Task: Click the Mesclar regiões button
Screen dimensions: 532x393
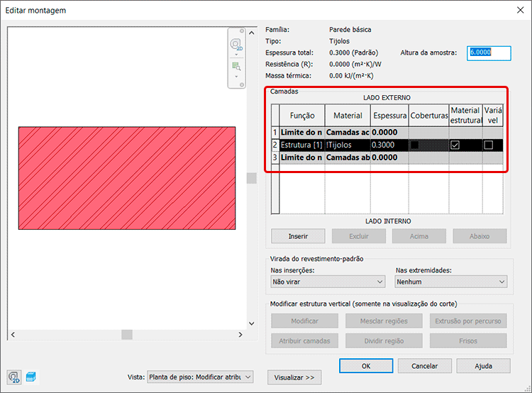Action: point(384,321)
